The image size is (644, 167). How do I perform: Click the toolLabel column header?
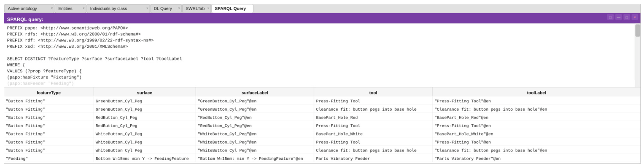pyautogui.click(x=536, y=92)
